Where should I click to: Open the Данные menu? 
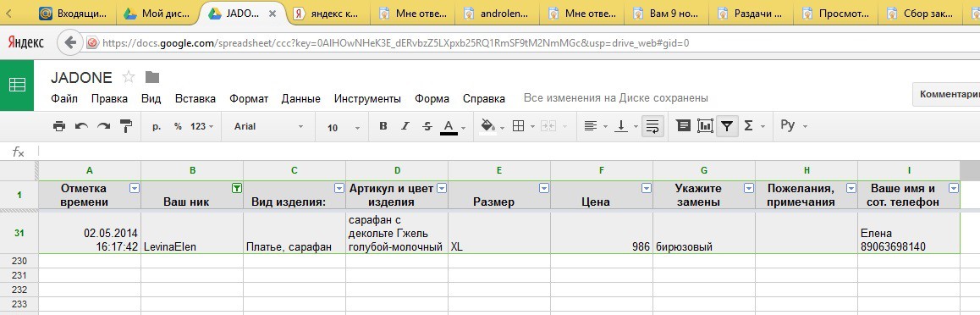300,99
